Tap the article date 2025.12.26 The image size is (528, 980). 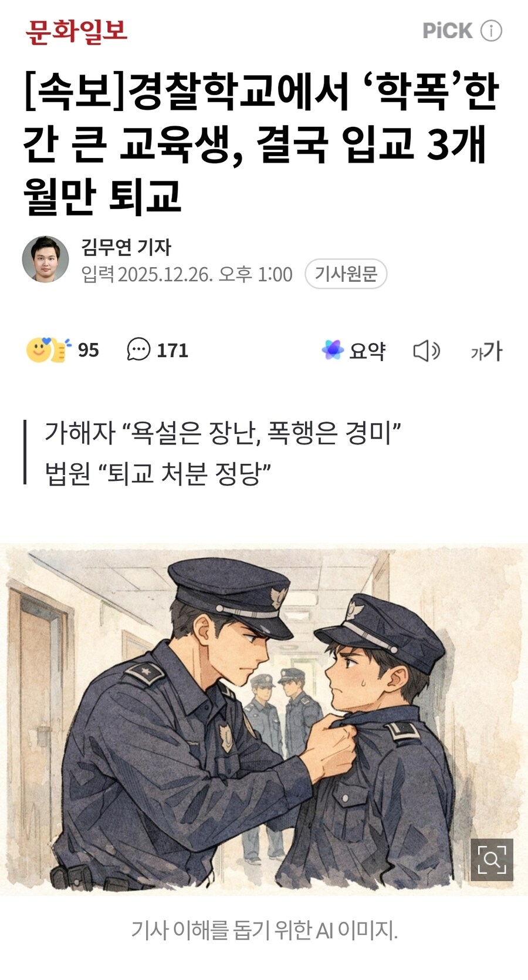[x=165, y=274]
